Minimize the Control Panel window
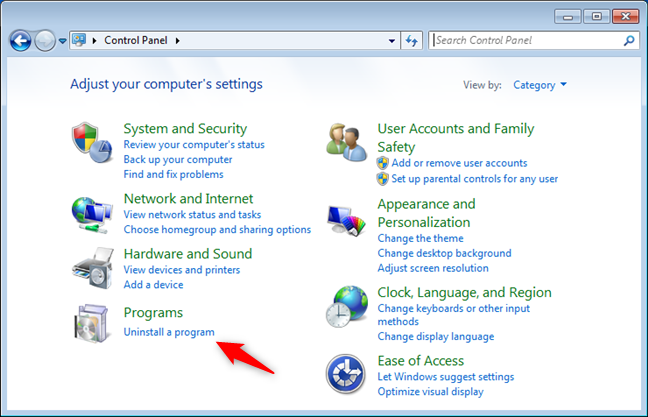The width and height of the screenshot is (648, 417). click(568, 17)
